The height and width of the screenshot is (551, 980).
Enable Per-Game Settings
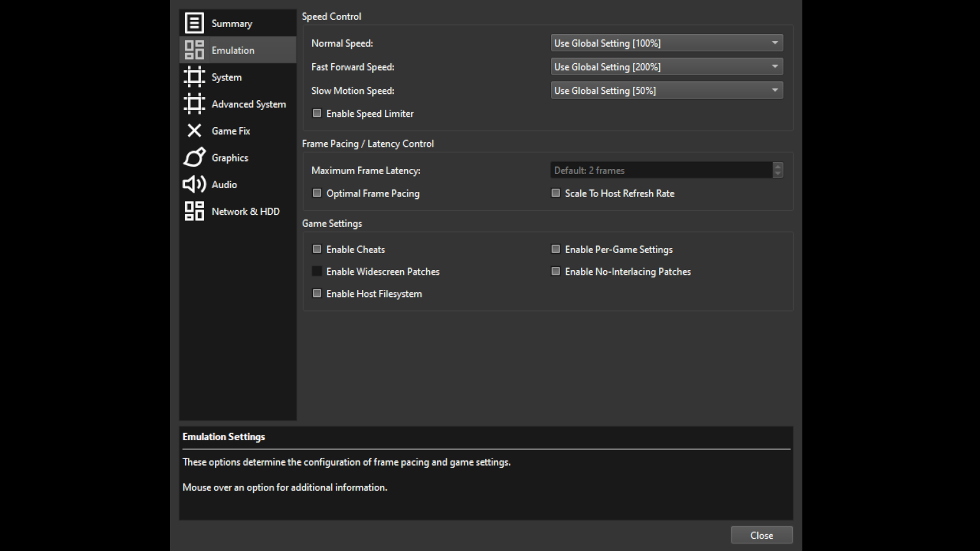point(555,249)
